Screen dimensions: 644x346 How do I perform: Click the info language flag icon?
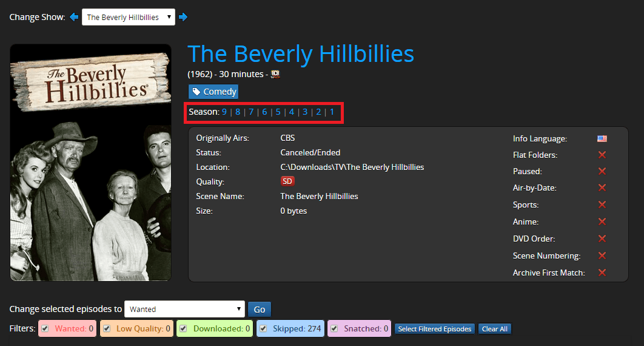[602, 139]
